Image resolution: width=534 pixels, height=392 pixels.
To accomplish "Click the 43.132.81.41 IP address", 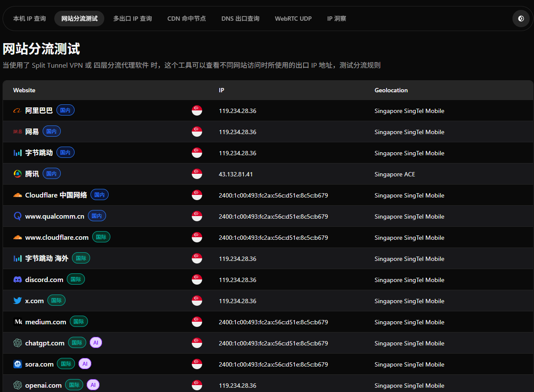I will [236, 174].
